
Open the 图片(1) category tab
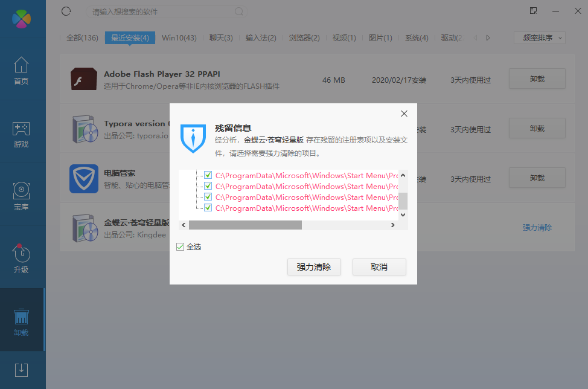(x=380, y=38)
